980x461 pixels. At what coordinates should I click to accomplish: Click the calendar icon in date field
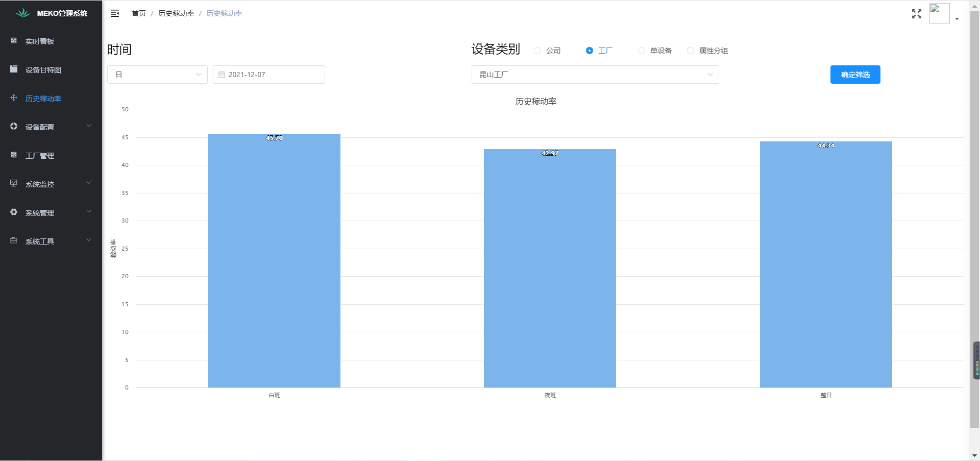coord(222,75)
